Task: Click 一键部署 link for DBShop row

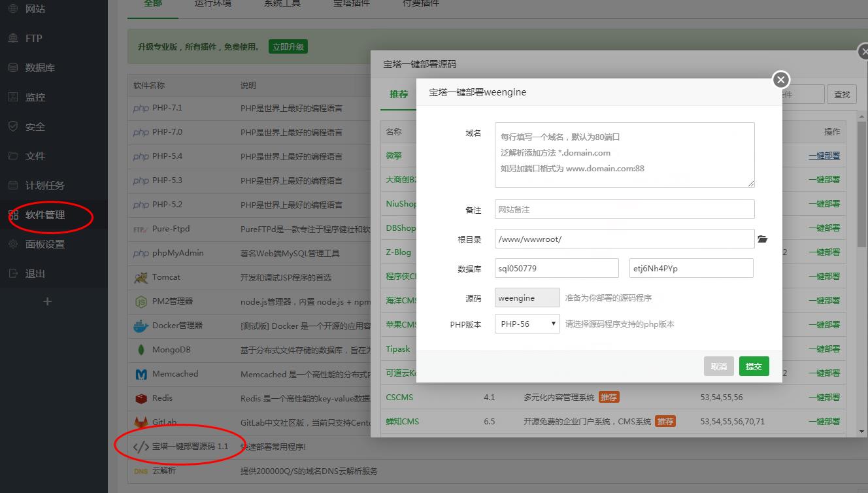Action: 824,228
